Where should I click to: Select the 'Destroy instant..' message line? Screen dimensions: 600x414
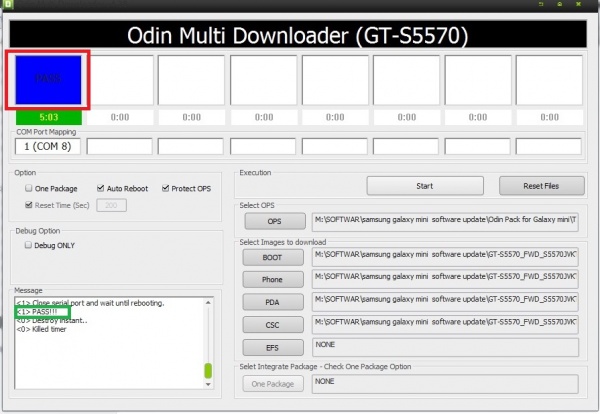pyautogui.click(x=52, y=321)
